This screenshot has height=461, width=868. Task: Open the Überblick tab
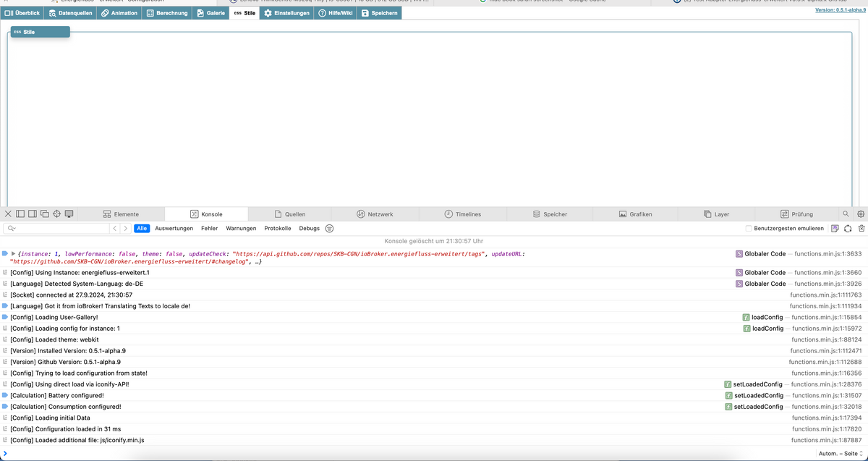22,13
